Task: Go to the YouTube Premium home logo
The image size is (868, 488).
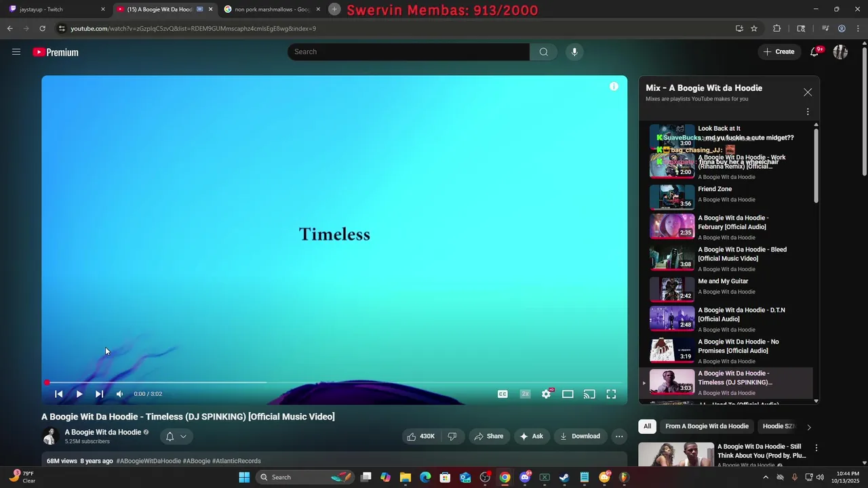Action: pyautogui.click(x=56, y=52)
